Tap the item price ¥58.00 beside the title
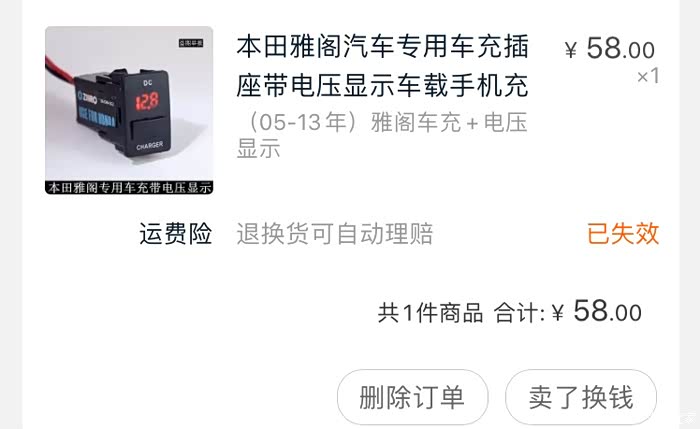 point(609,48)
